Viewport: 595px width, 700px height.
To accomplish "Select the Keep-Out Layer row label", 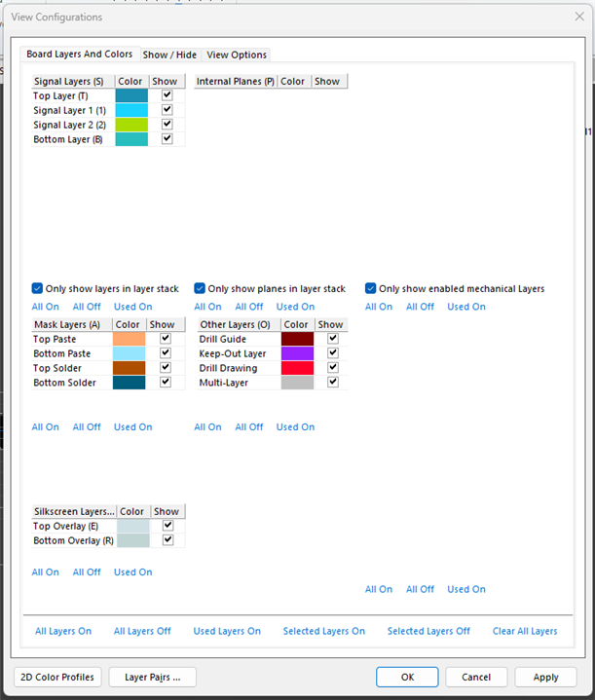I will click(233, 353).
